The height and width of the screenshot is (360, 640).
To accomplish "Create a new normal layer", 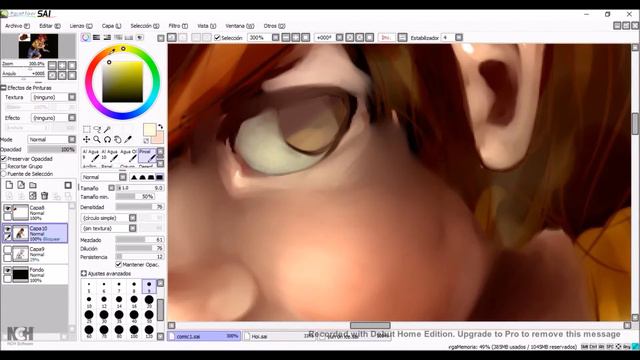I will [x=9, y=185].
